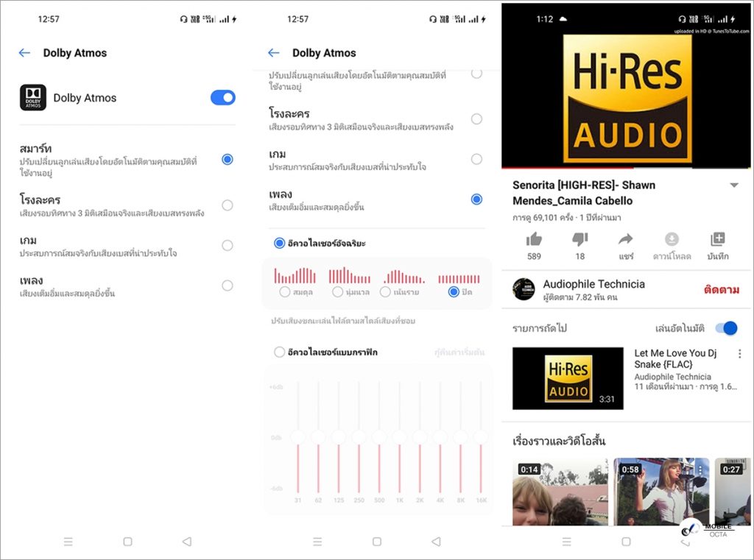Adjust the 31 Hz equalizer slider
The height and width of the screenshot is (560, 754).
pyautogui.click(x=297, y=437)
